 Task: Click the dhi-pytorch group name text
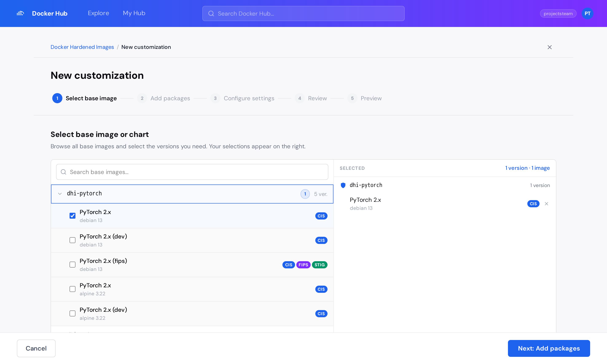pos(84,194)
